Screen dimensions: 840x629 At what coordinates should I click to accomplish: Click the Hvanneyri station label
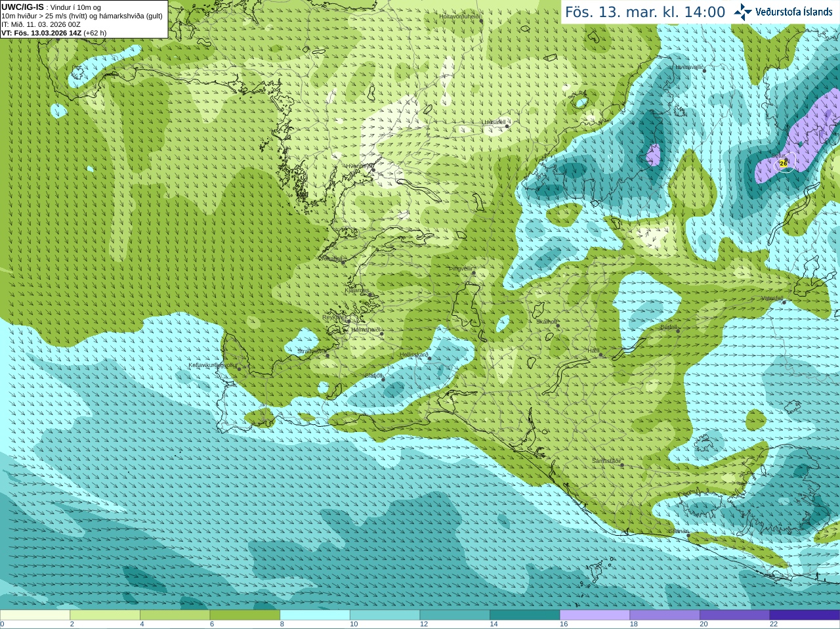[360, 166]
